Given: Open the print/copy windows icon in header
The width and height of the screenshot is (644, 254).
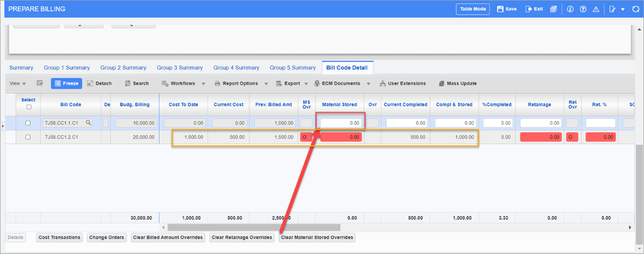Looking at the screenshot, I should [553, 9].
